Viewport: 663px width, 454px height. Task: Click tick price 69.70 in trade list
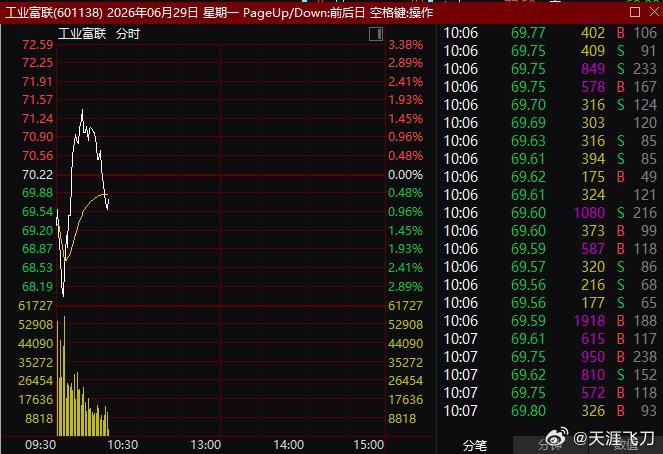tap(528, 105)
